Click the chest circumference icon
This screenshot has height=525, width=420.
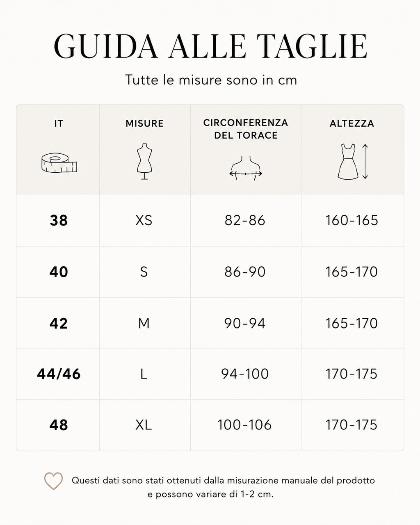pyautogui.click(x=246, y=168)
